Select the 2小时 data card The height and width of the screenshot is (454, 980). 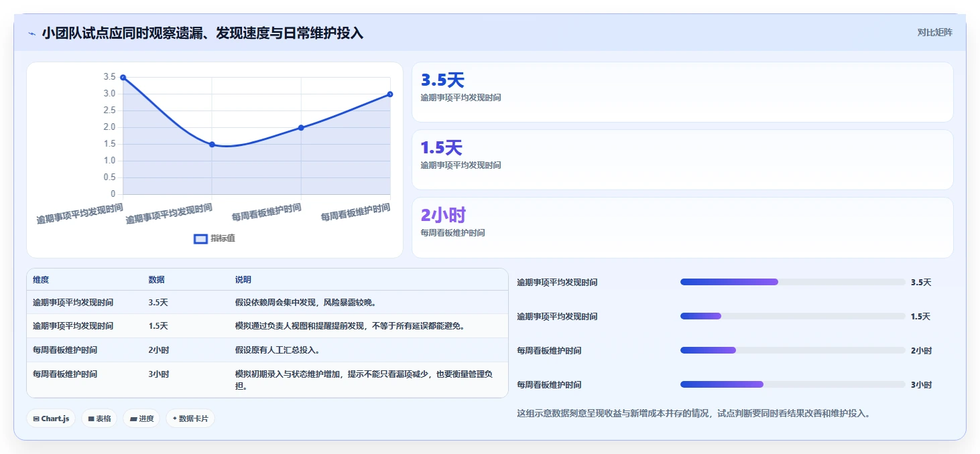(x=682, y=227)
